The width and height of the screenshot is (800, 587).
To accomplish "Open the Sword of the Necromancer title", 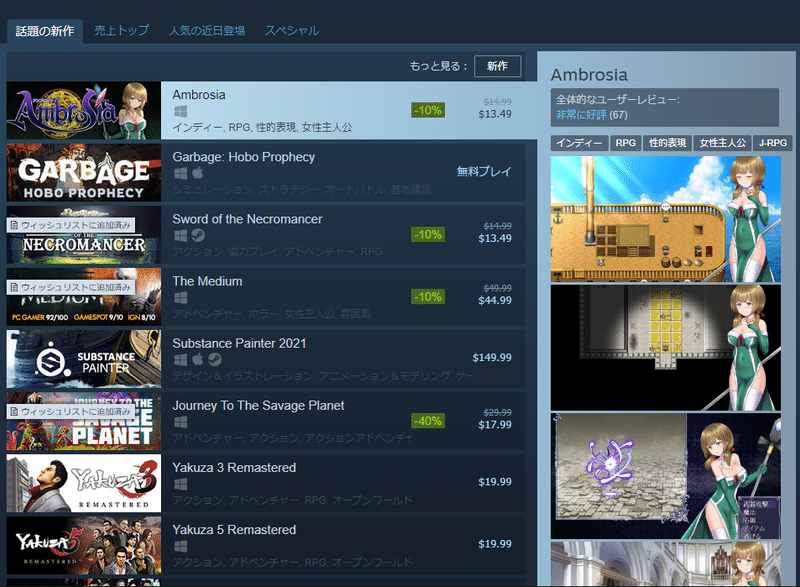I will [x=247, y=219].
